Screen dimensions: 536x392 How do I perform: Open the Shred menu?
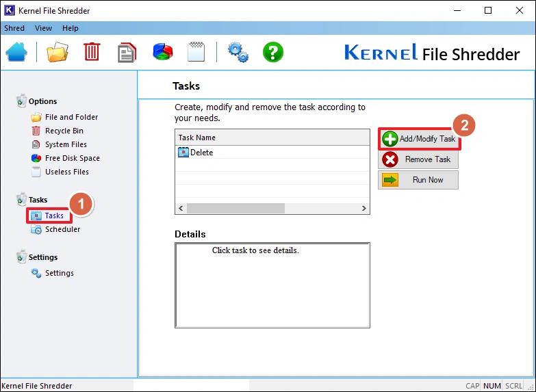coord(14,28)
